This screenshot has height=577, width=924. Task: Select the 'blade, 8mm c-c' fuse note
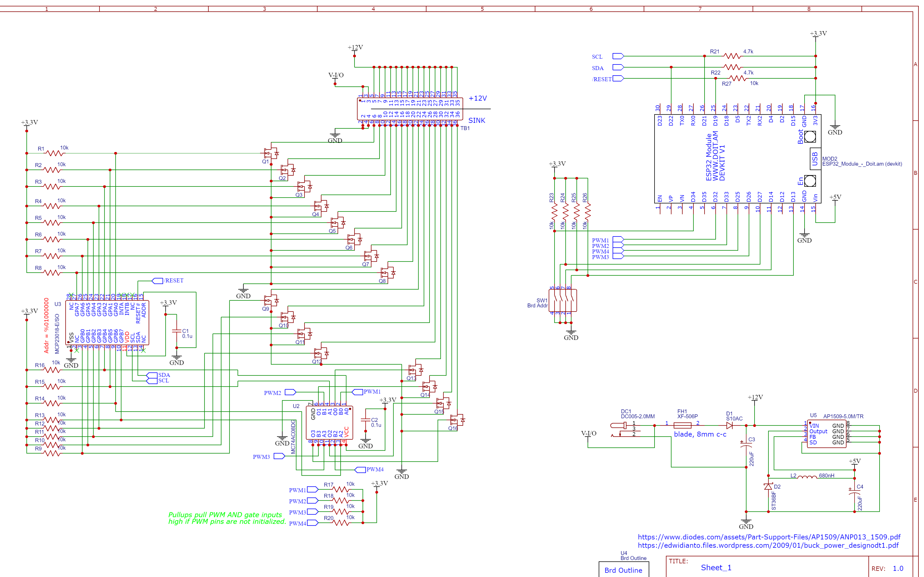coord(700,434)
